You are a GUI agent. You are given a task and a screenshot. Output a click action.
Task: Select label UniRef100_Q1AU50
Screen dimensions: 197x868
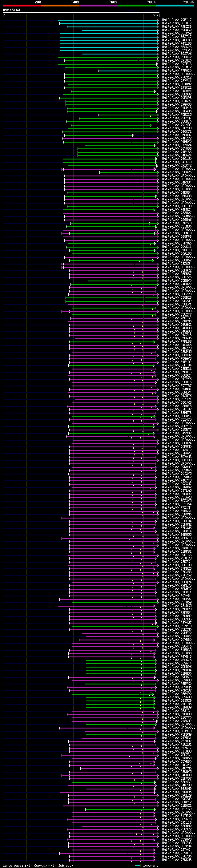tap(177, 758)
